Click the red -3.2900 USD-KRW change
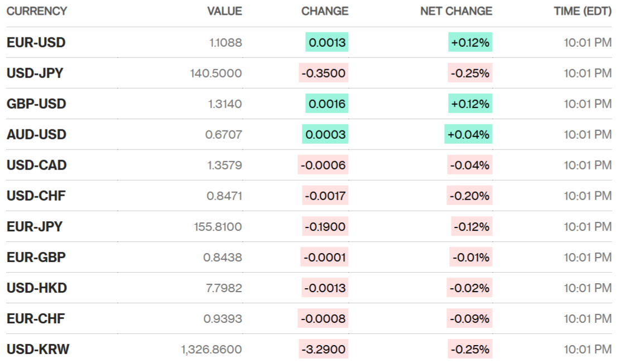 click(324, 349)
